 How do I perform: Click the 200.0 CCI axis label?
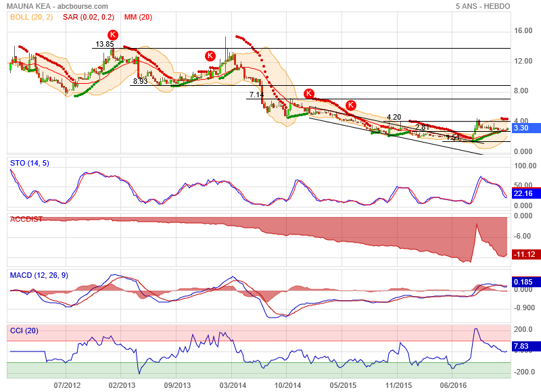[523, 329]
